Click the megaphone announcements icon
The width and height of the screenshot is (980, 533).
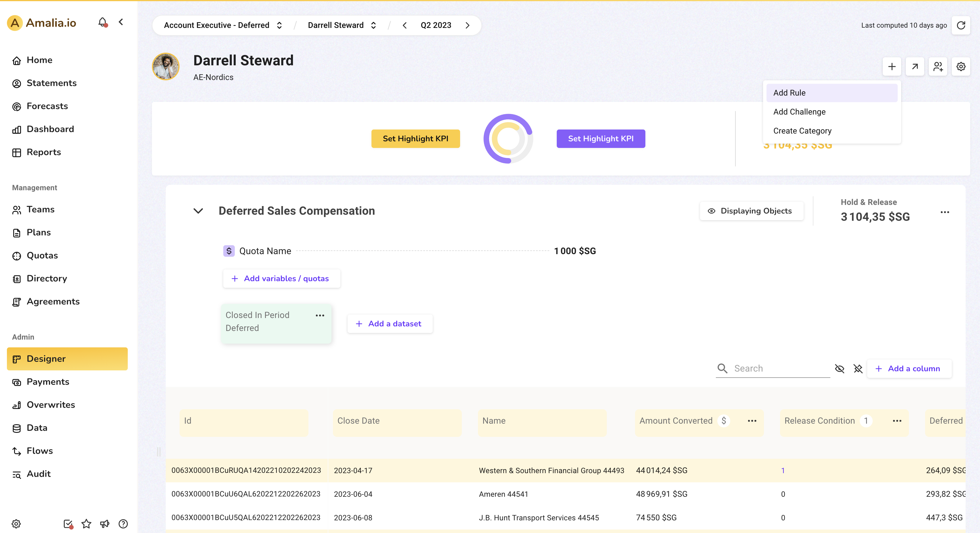click(105, 524)
